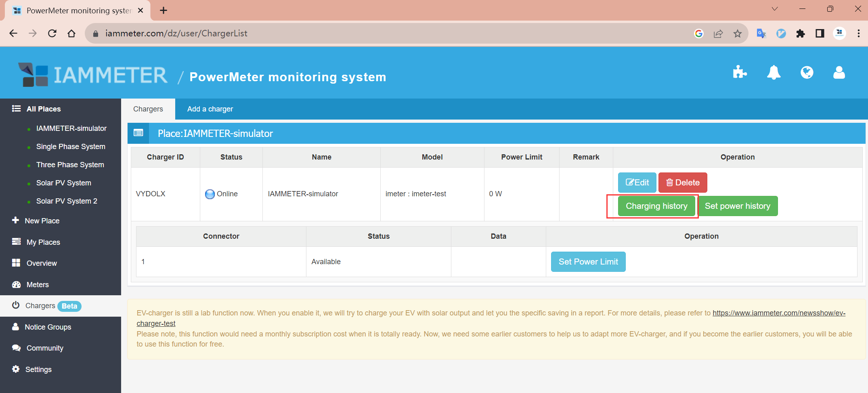Open Chrome's three-dot menu
The image size is (868, 393).
coord(858,34)
